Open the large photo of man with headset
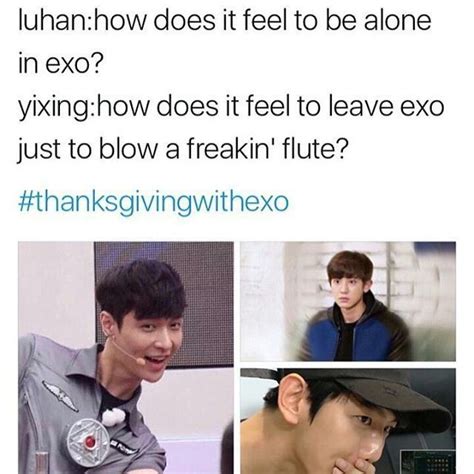This screenshot has height=474, width=474. coord(126,358)
